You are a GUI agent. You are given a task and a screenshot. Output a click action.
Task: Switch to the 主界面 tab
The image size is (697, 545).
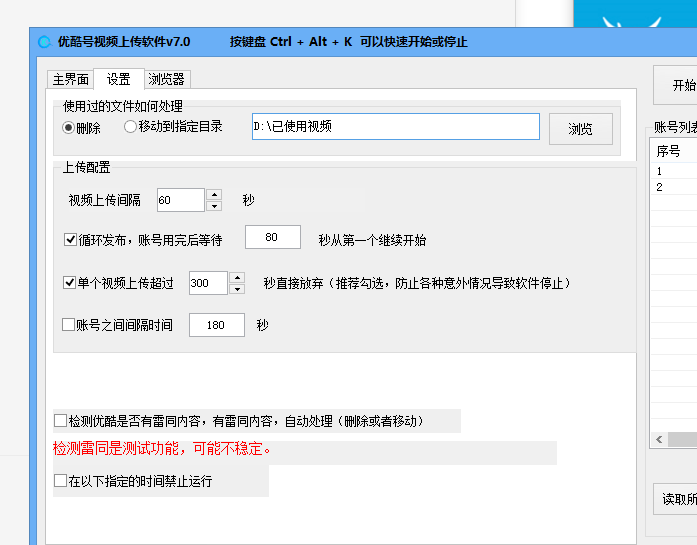tap(70, 80)
